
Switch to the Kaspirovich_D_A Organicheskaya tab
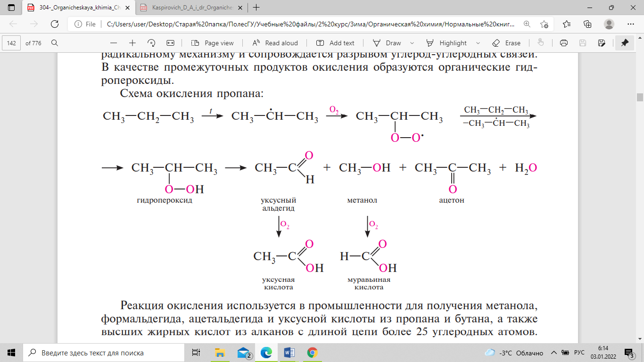(191, 8)
